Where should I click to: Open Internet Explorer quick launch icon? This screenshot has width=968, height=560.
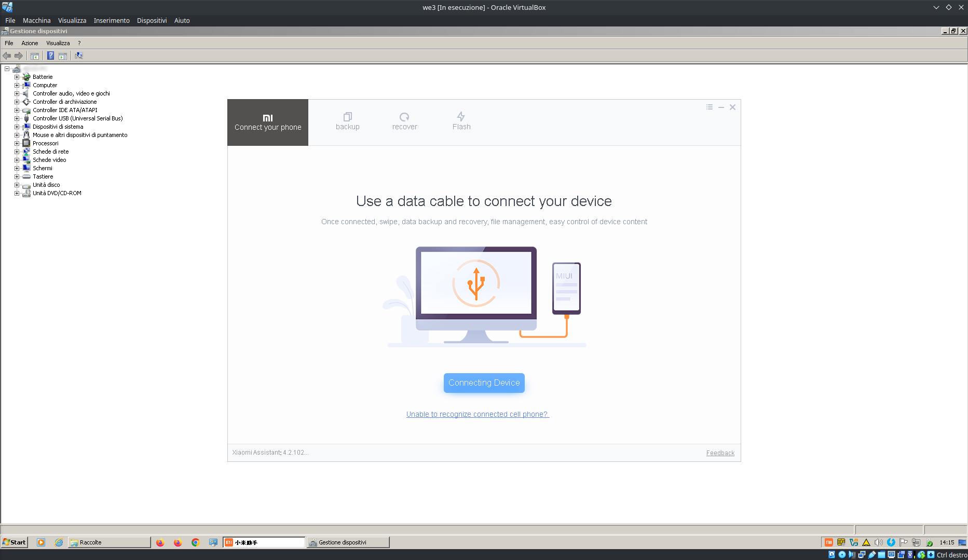(x=59, y=542)
